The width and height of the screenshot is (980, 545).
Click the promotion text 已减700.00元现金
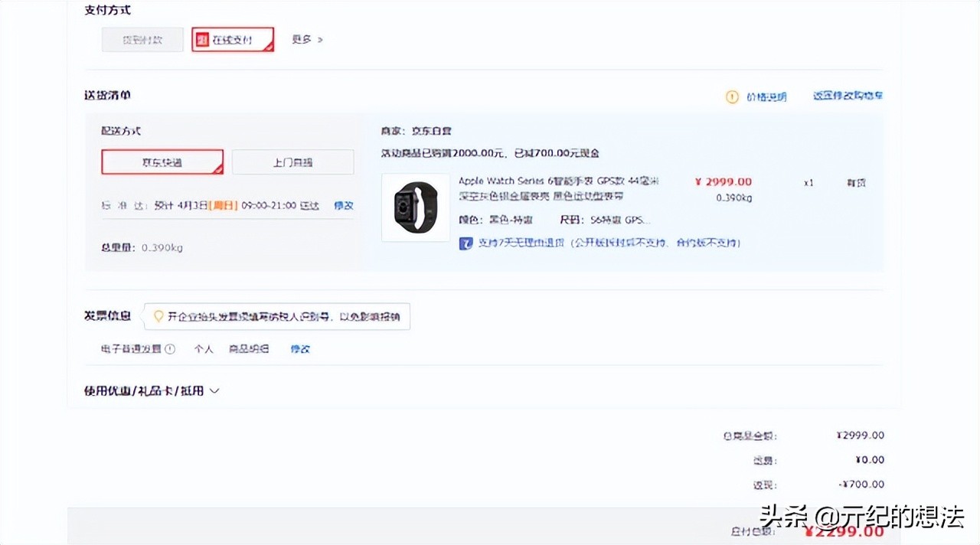pos(557,153)
